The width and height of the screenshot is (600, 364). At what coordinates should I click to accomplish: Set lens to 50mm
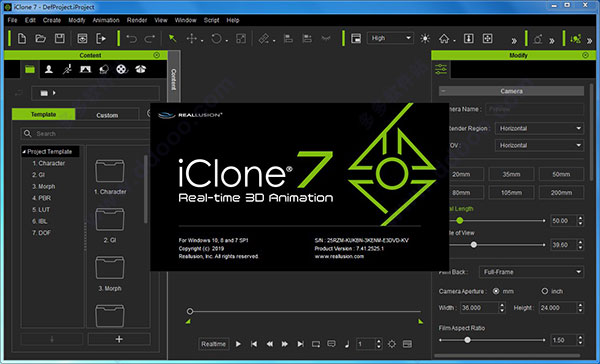[x=561, y=174]
